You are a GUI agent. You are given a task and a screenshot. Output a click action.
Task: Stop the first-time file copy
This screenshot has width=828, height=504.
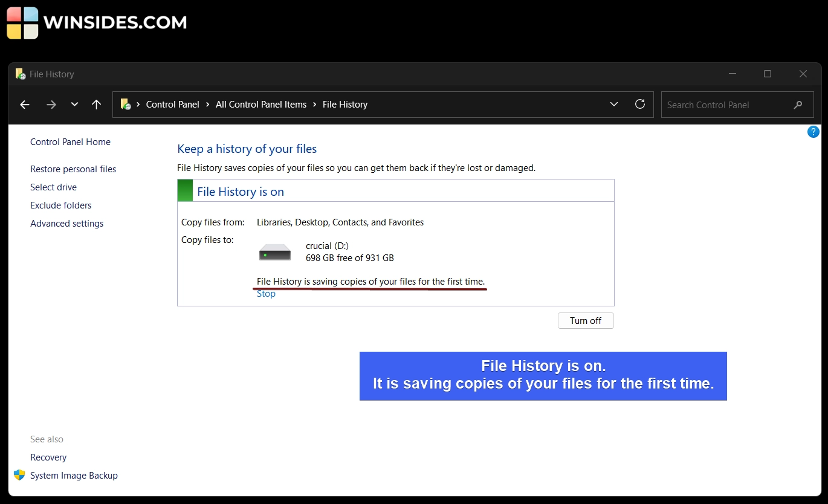pyautogui.click(x=266, y=294)
